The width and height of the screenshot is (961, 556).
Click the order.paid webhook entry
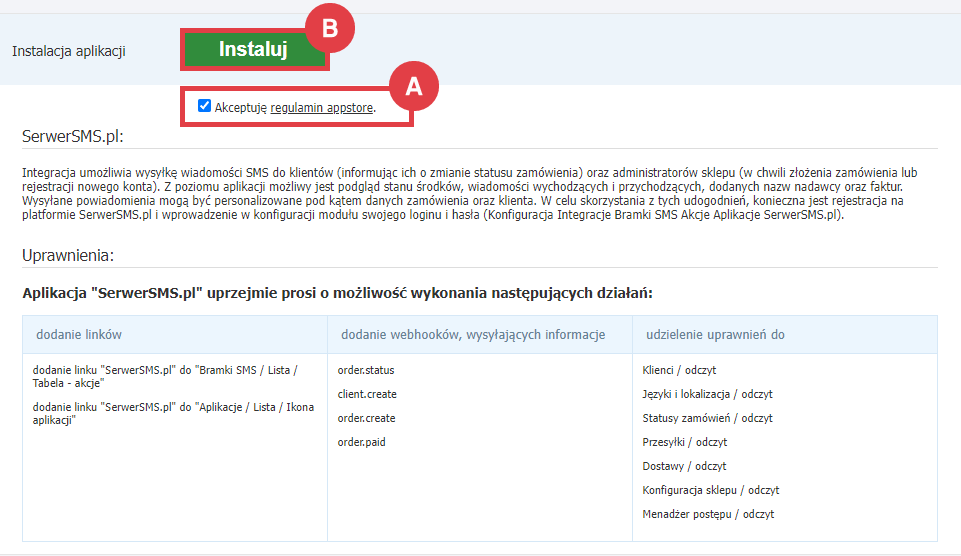pos(361,442)
